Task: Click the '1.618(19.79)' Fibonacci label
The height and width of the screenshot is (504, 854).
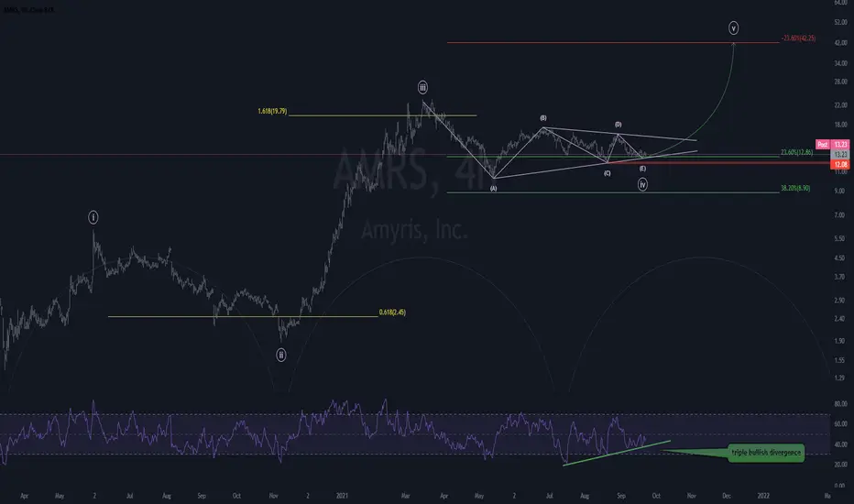Action: pos(272,111)
